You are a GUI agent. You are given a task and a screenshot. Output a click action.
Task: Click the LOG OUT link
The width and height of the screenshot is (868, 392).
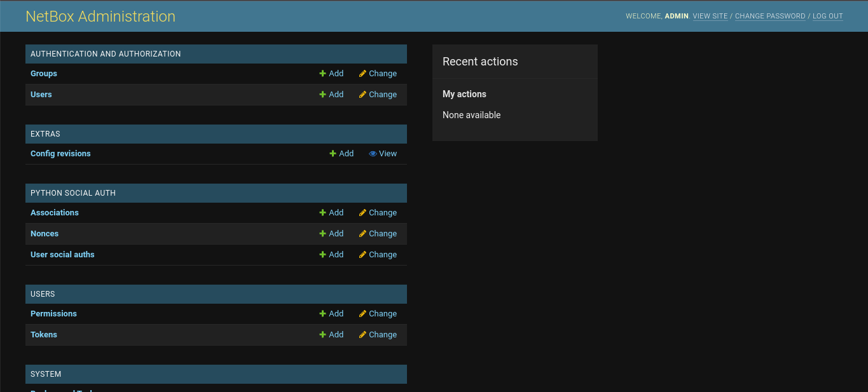[827, 16]
